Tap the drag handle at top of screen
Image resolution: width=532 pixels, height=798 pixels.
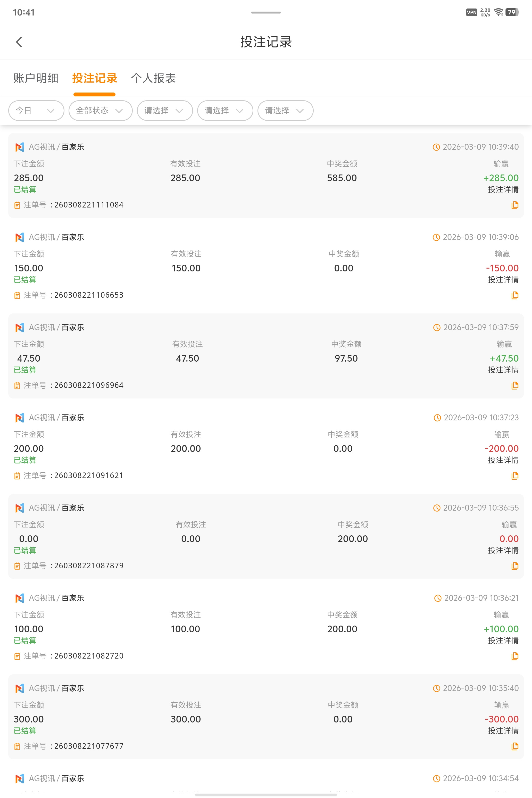coord(266,13)
